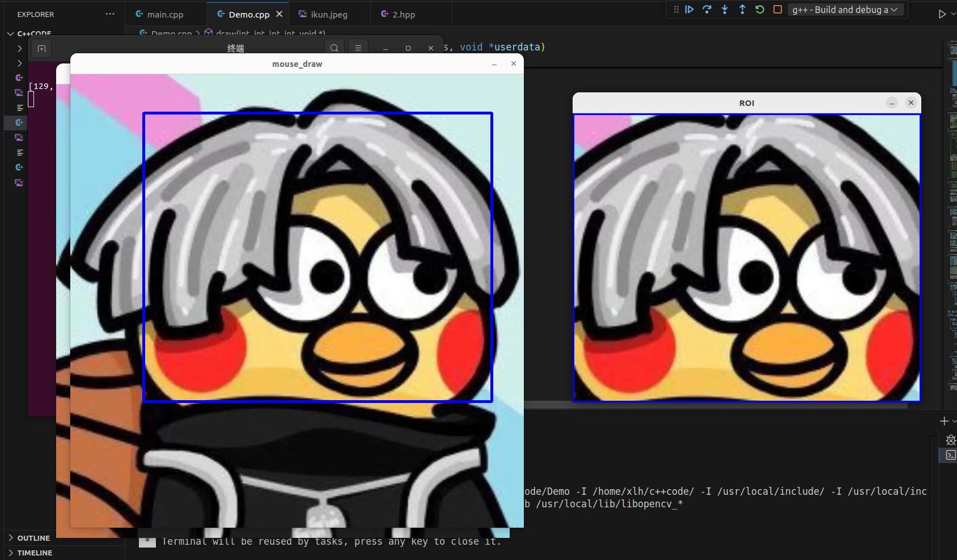The height and width of the screenshot is (560, 957).
Task: Select the debug terminal bug icon
Action: point(951,440)
